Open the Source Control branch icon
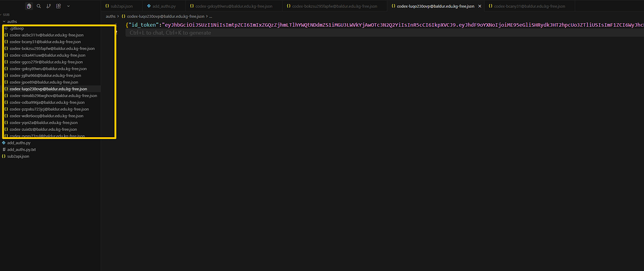The height and width of the screenshot is (271, 644). pyautogui.click(x=49, y=6)
